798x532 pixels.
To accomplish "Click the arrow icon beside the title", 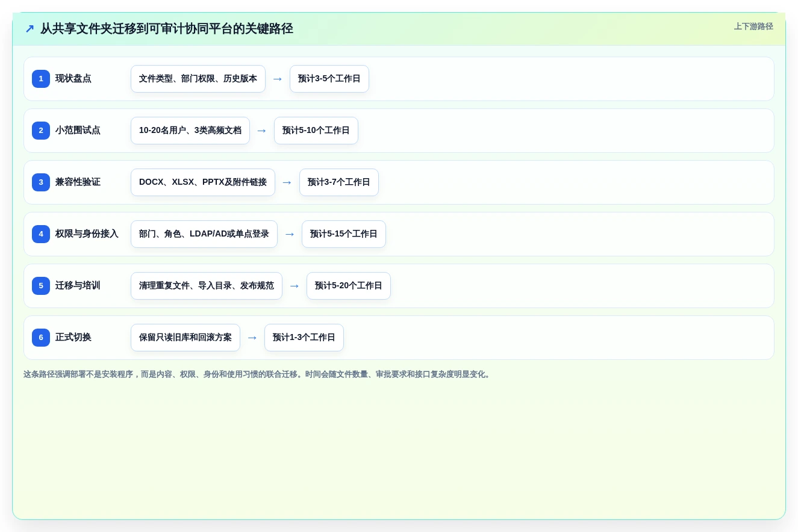I will click(x=30, y=29).
